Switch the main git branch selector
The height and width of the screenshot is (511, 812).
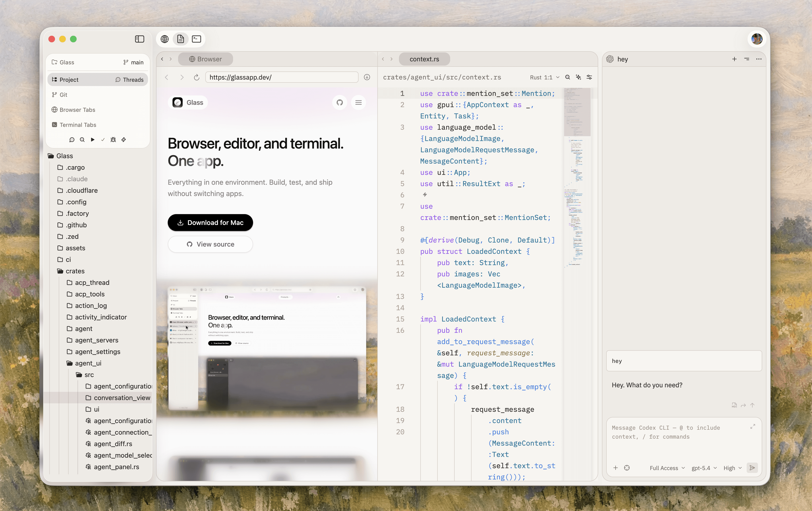133,62
